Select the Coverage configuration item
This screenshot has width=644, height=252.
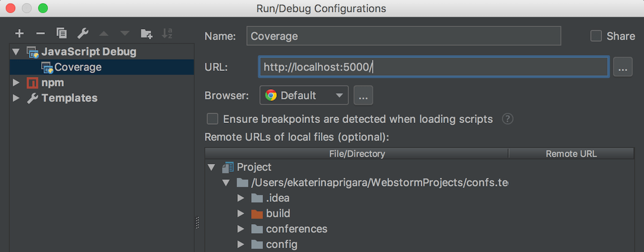tap(78, 67)
